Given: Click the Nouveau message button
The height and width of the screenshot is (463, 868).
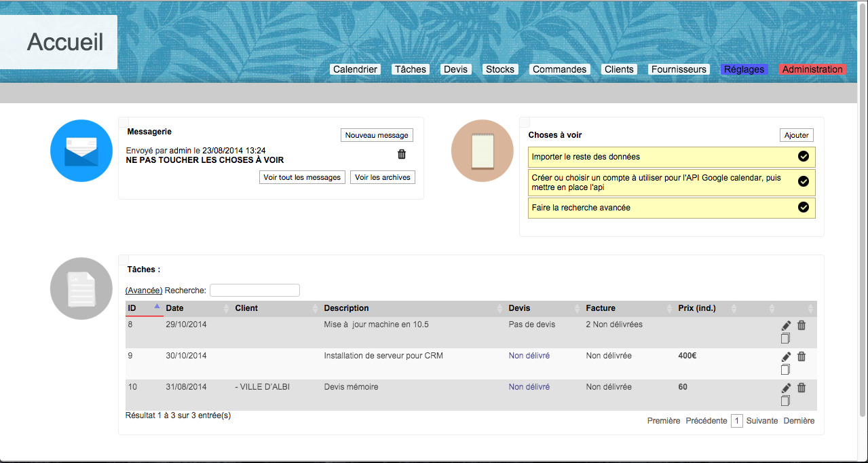Looking at the screenshot, I should tap(377, 135).
